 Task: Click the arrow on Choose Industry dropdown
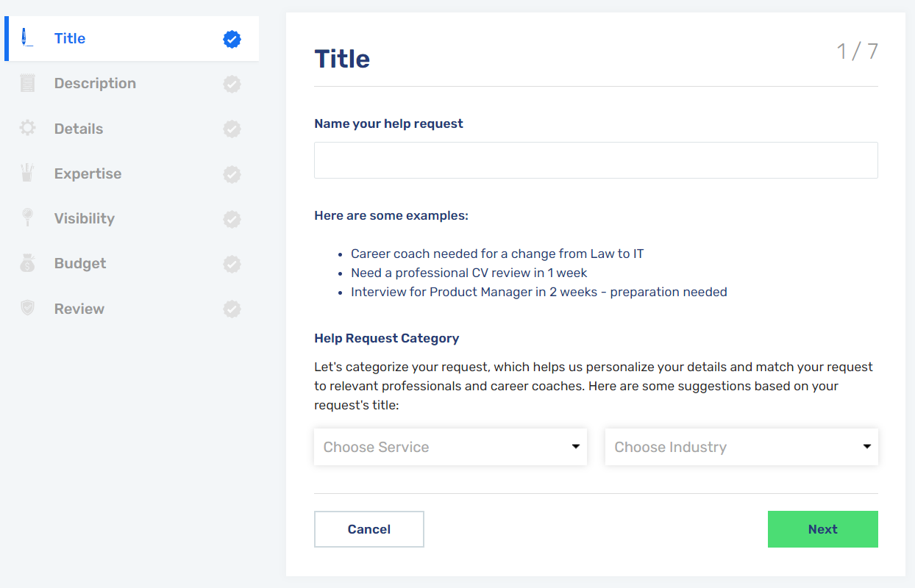click(x=866, y=447)
